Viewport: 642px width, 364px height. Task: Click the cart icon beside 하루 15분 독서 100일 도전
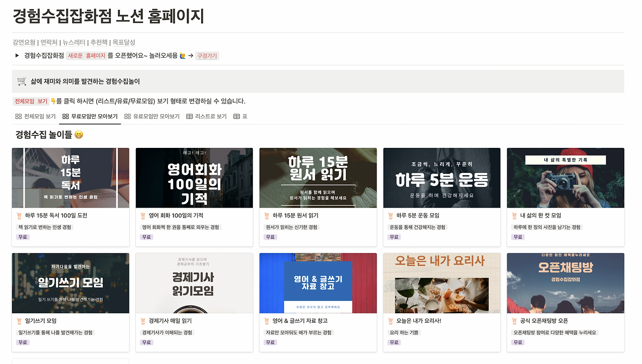[19, 216]
